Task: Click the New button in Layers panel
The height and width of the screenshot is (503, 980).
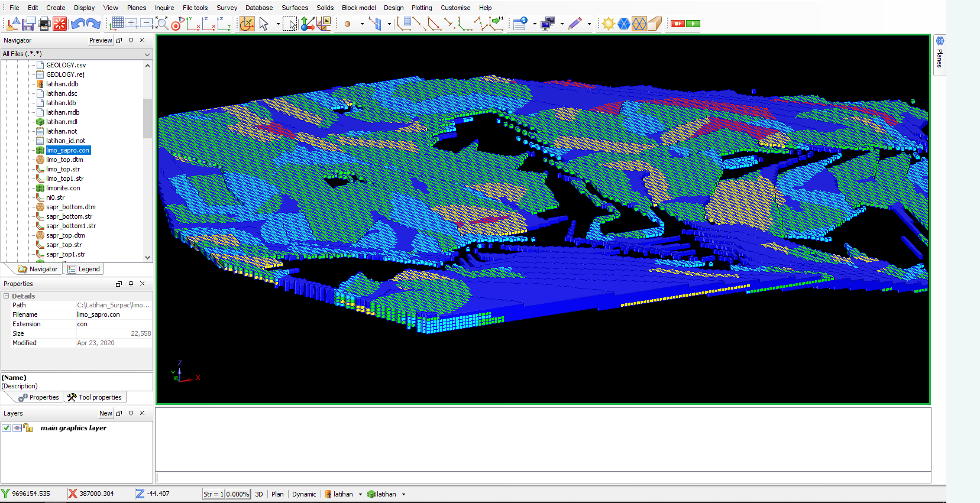Action: tap(105, 413)
